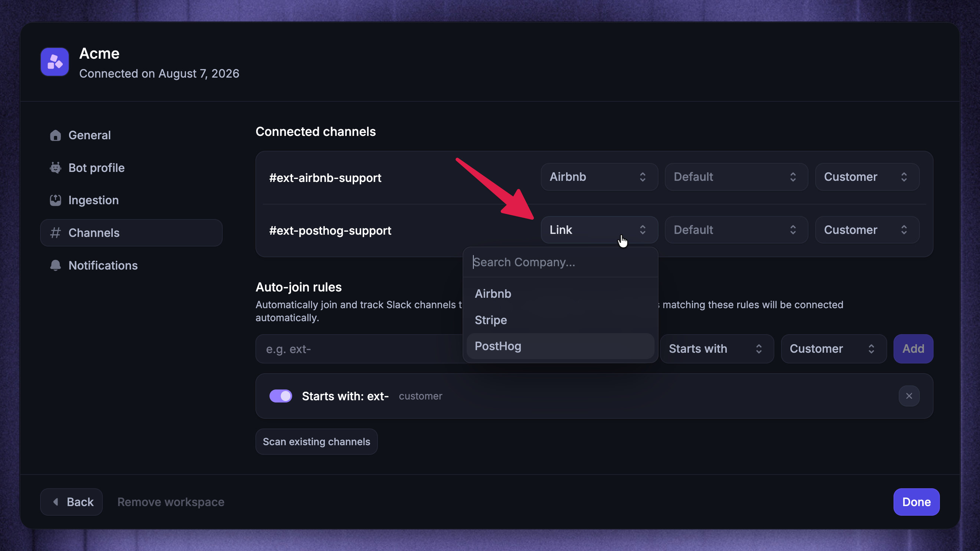Click the Acme workspace logo icon
Image resolution: width=980 pixels, height=551 pixels.
point(55,62)
